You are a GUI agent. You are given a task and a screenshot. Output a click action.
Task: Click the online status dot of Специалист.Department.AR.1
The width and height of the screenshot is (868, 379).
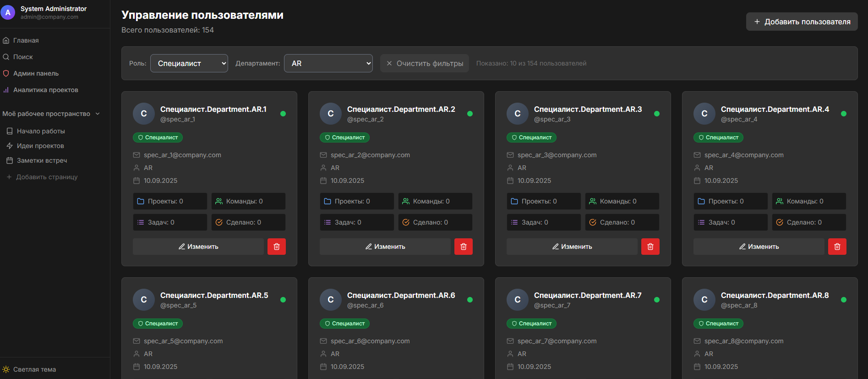click(x=283, y=114)
